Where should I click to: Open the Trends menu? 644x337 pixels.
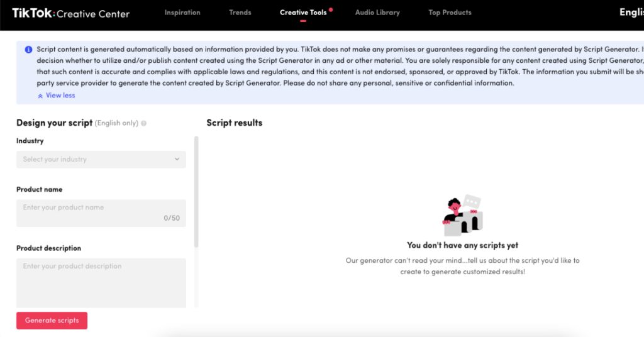[240, 13]
